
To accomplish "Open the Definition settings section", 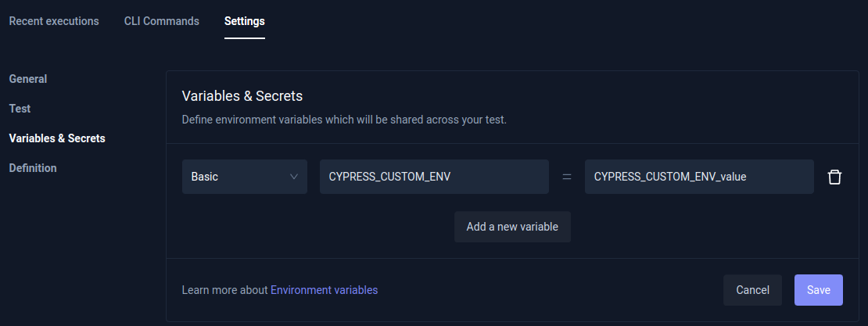I will tap(33, 168).
